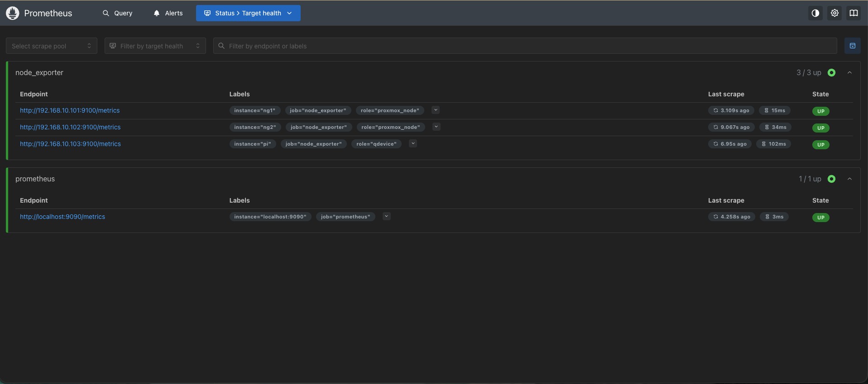The image size is (868, 384).
Task: Collapse the prometheus pool chevron
Action: coord(850,179)
